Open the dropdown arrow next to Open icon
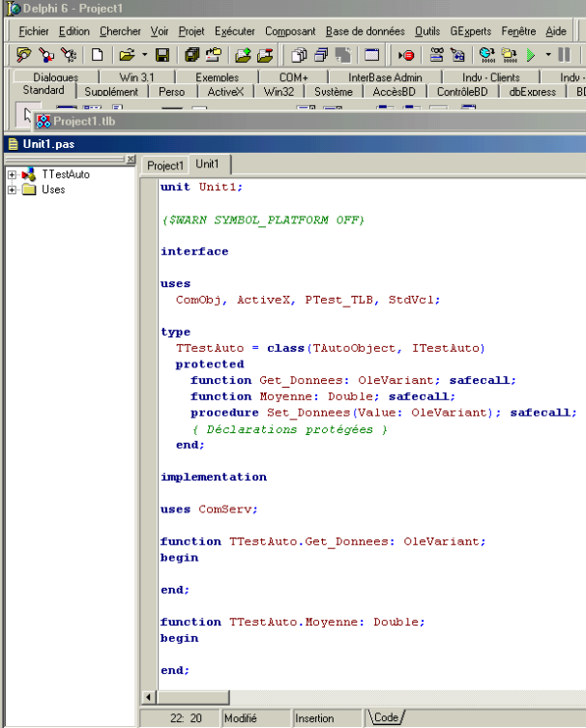 point(144,55)
